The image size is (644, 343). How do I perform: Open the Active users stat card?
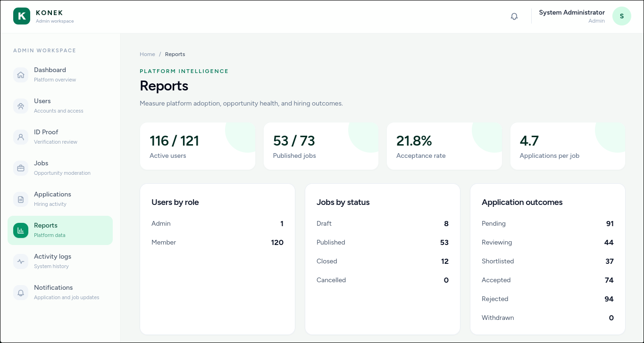pos(198,146)
